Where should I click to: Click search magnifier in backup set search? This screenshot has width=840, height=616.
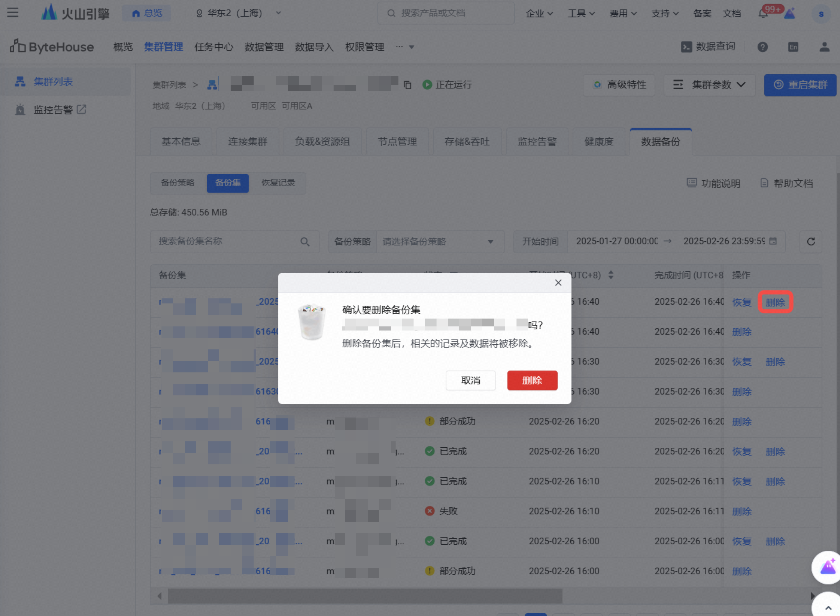coord(305,242)
